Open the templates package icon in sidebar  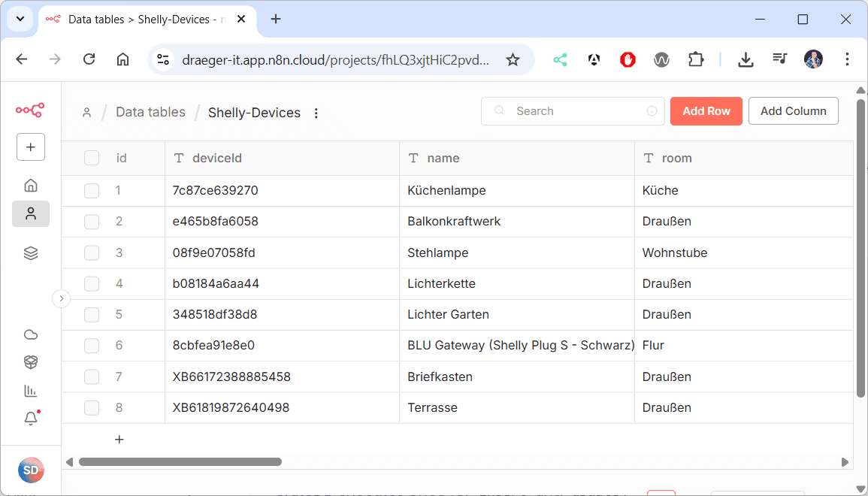tap(31, 361)
